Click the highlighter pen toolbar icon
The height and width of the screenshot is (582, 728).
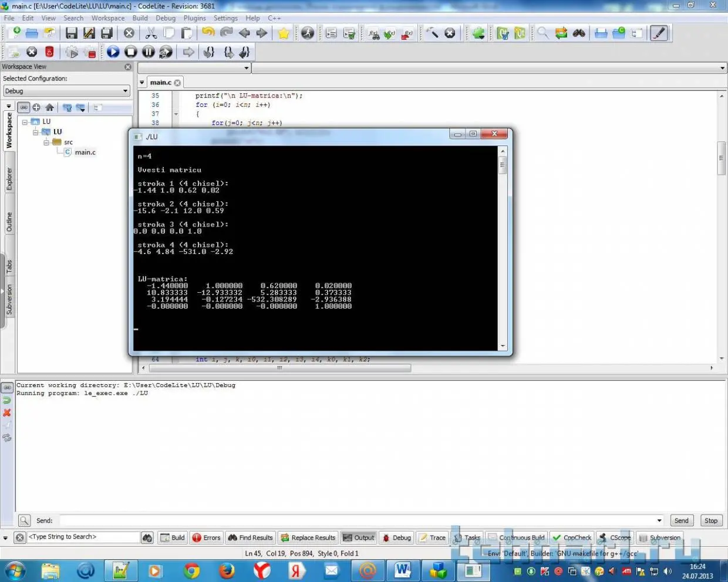pyautogui.click(x=659, y=33)
